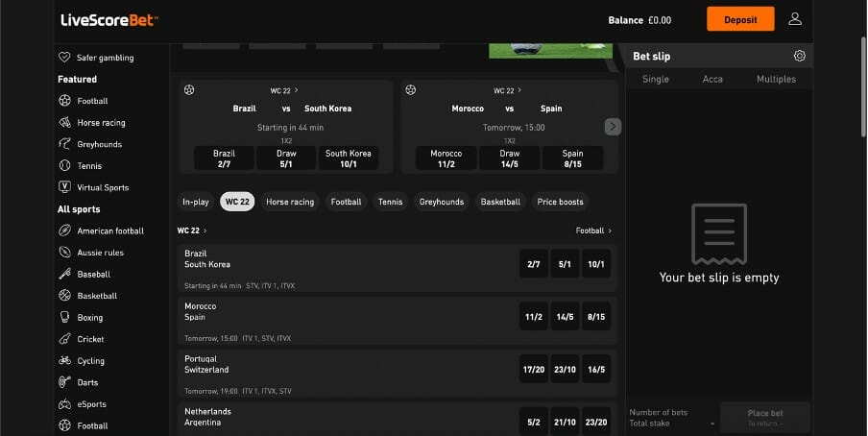Image resolution: width=868 pixels, height=436 pixels.
Task: Click football icon on Morocco card
Action: tap(411, 89)
